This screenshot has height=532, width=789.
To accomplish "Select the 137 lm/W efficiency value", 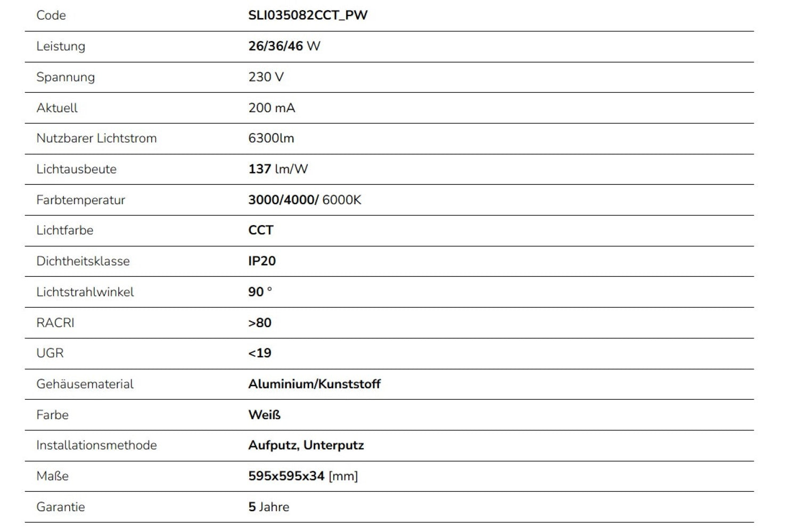I will [278, 169].
